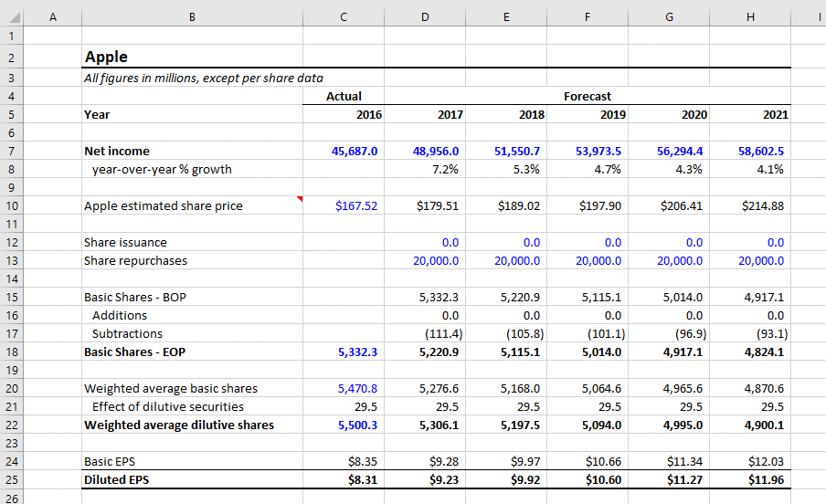
Task: Click the red comment indicator on share price cell
Action: [x=300, y=198]
